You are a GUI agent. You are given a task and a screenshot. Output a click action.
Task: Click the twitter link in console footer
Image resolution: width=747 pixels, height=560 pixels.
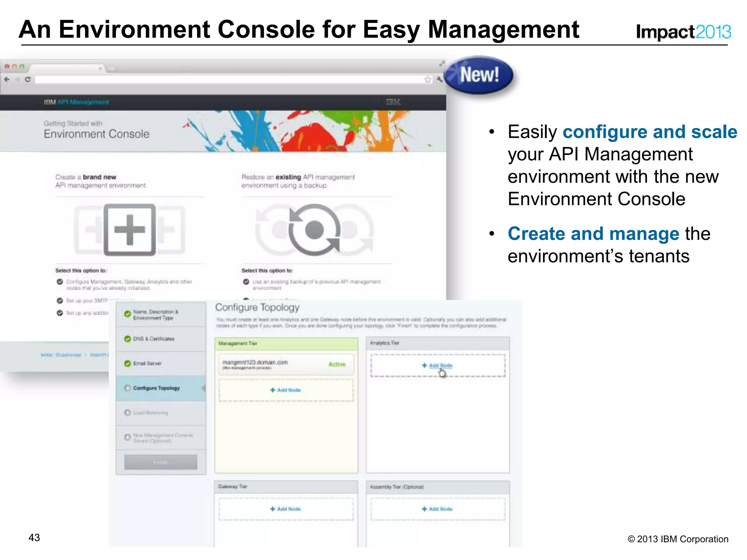61,355
